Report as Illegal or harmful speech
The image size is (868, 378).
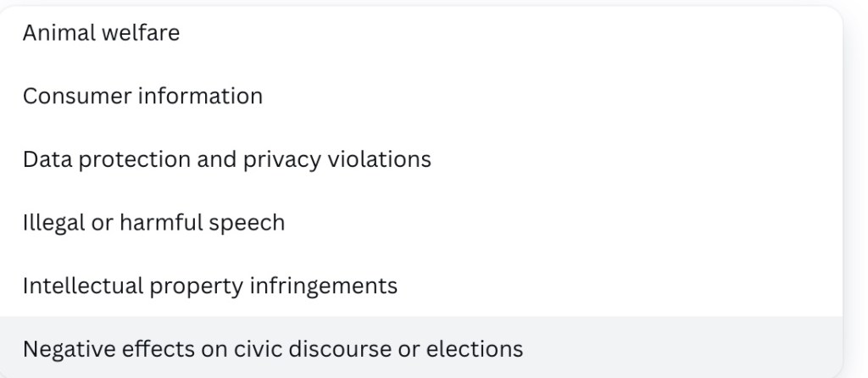click(153, 222)
